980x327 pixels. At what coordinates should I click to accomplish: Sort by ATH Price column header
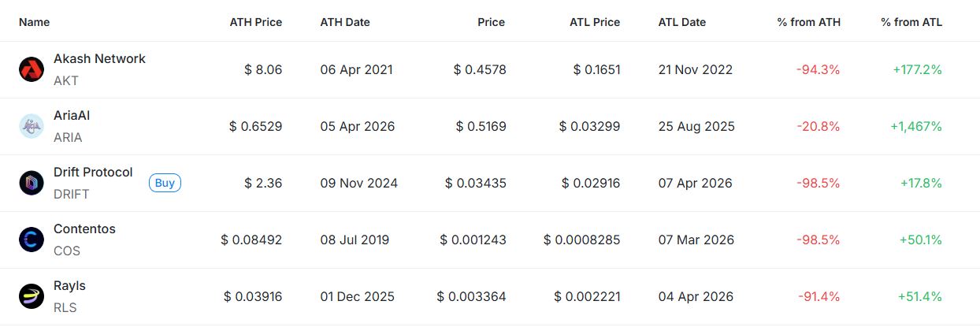[255, 22]
